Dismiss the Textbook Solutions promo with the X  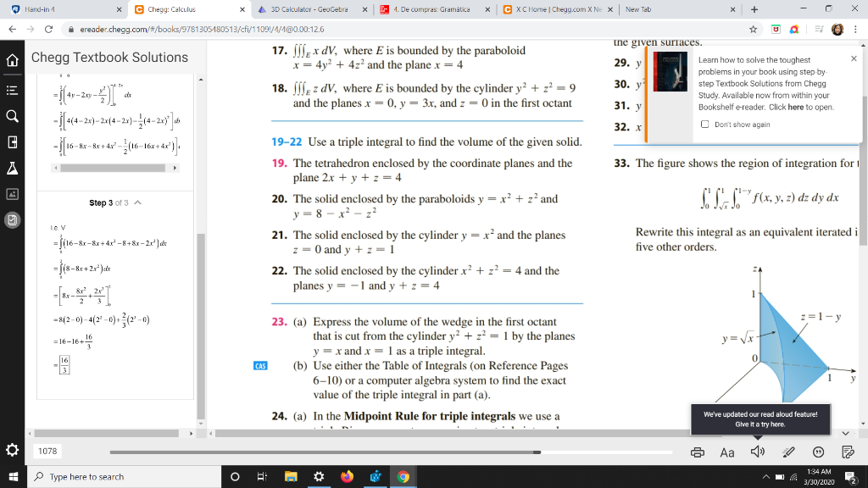point(852,60)
